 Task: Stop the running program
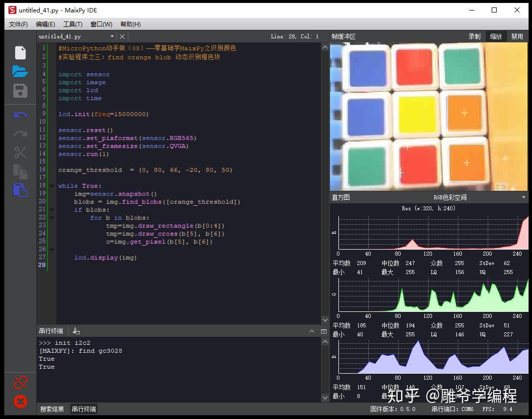tap(20, 402)
